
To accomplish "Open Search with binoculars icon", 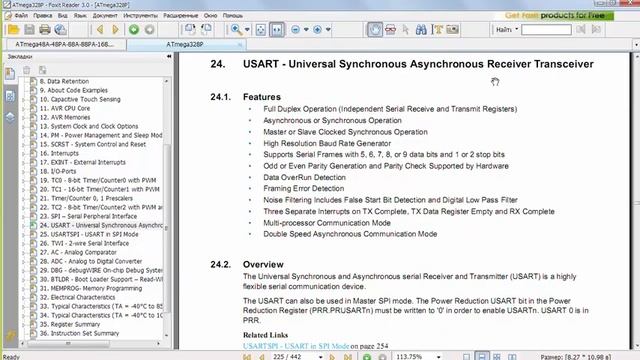I will 421,29.
